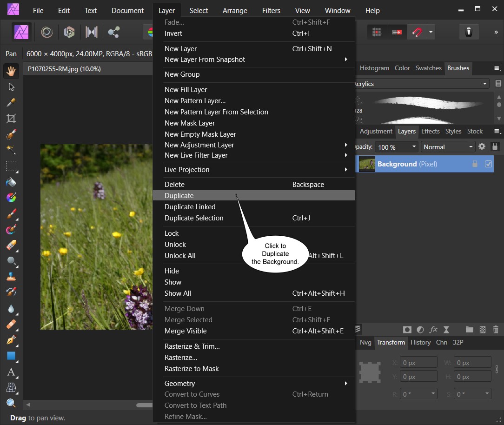Toggle the snapping magnet button
This screenshot has width=504, height=425.
(417, 32)
